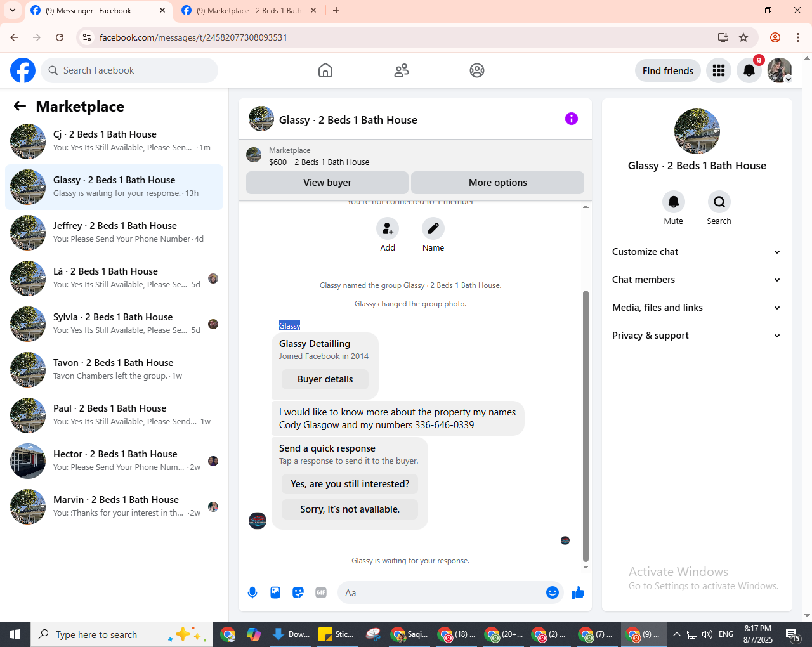The height and width of the screenshot is (647, 812).
Task: Focus the Search Facebook field
Action: coord(129,70)
